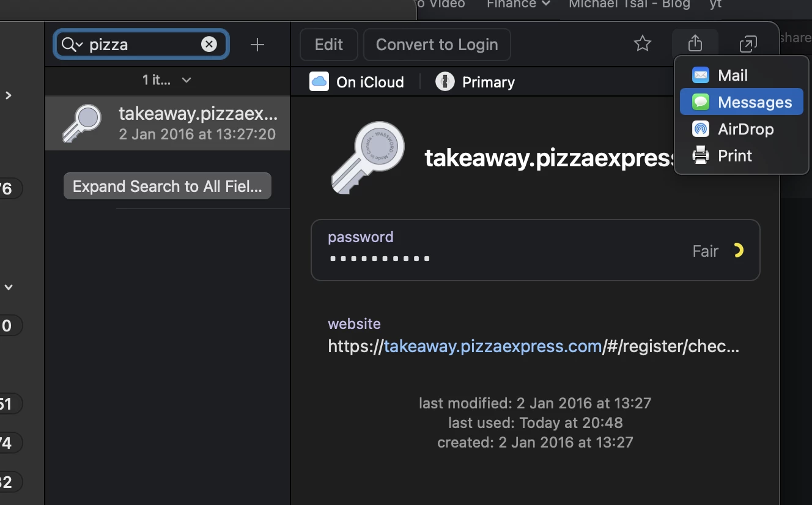Open the "1 it..." sort dropdown

pos(167,80)
